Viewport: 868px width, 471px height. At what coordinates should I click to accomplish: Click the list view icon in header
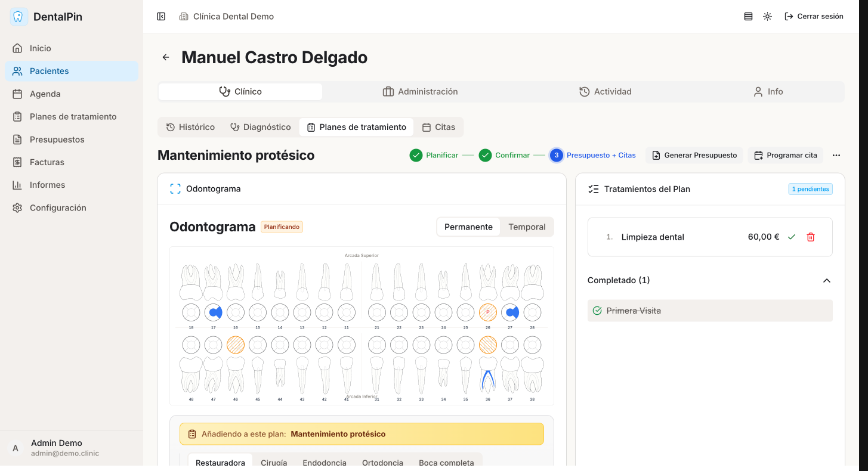[x=748, y=17]
